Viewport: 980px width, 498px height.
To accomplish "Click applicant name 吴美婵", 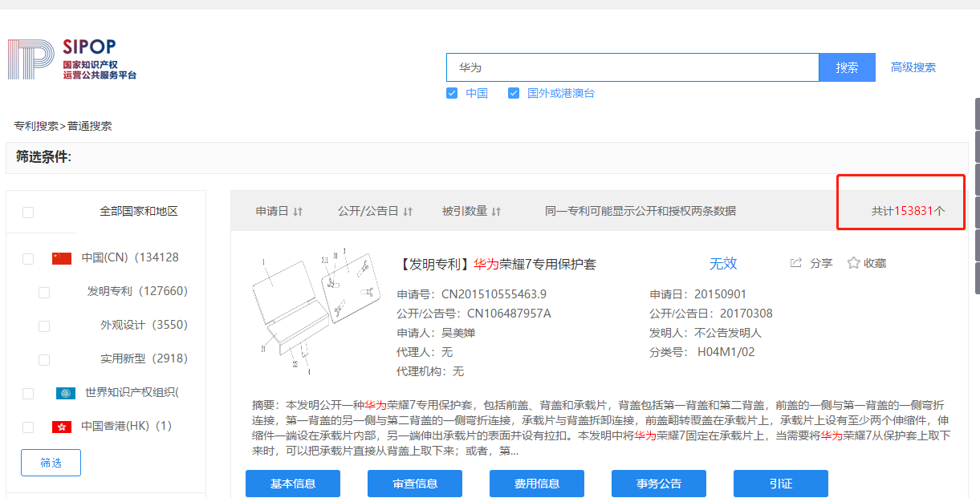I will pos(458,333).
